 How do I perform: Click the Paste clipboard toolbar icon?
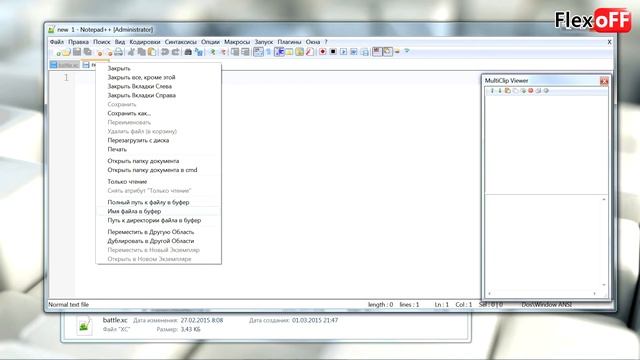151,52
